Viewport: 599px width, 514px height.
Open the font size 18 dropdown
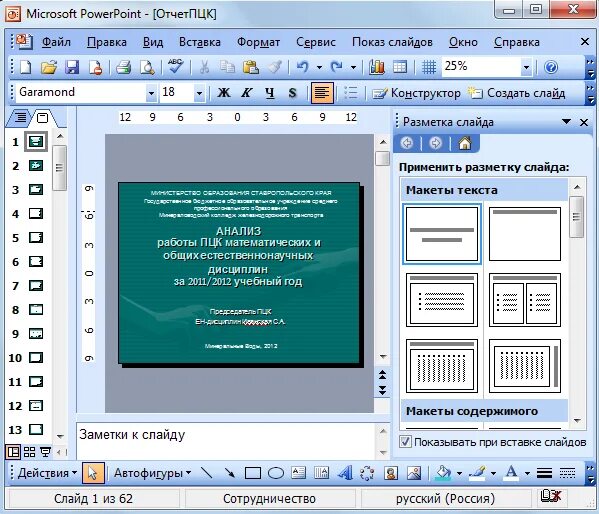(199, 93)
